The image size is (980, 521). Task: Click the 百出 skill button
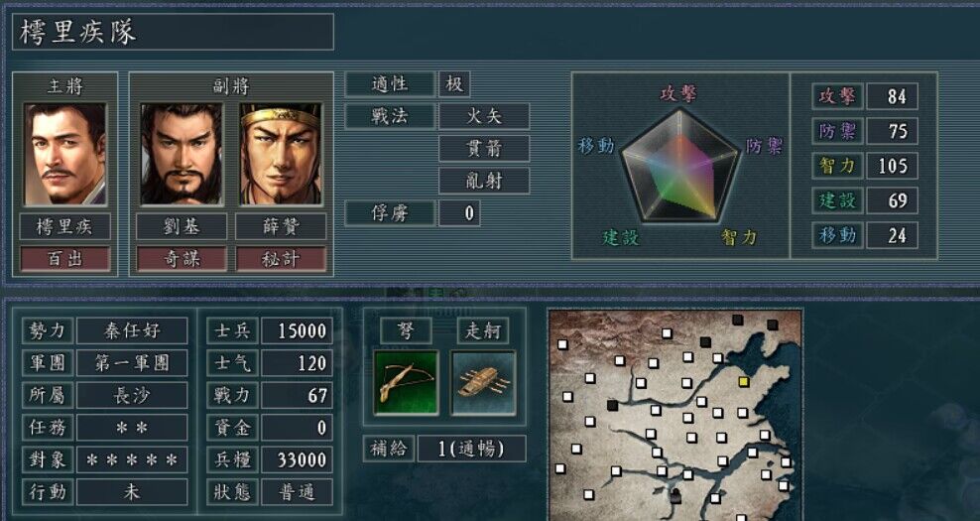(65, 259)
